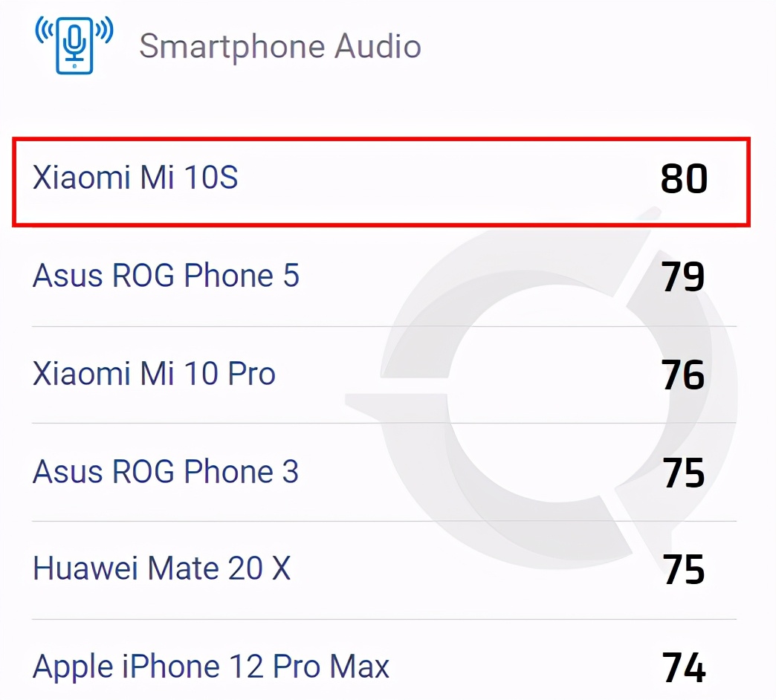Open the Asus ROG Phone 3 page

click(165, 471)
